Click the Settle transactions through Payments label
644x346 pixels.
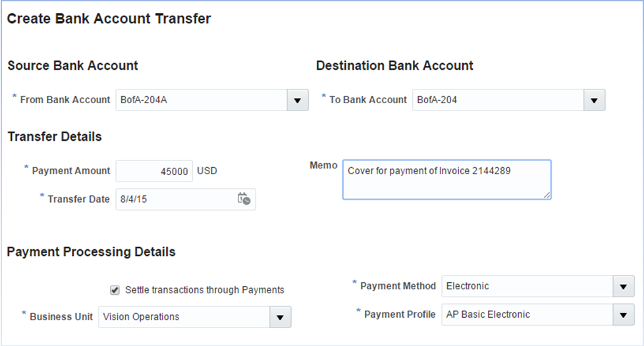204,289
